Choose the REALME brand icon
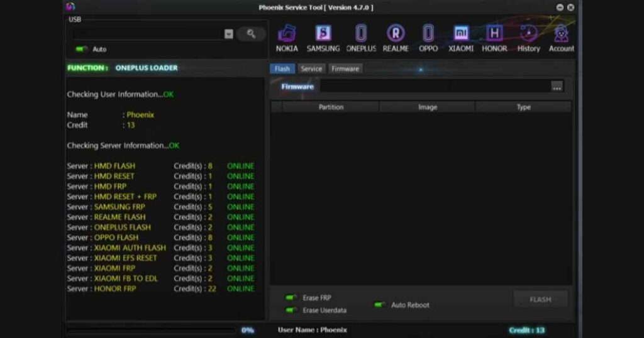This screenshot has height=338, width=644. pos(396,38)
